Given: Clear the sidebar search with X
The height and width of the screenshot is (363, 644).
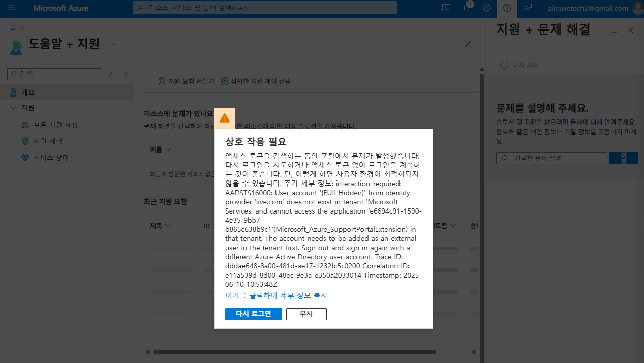Looking at the screenshot, I should (110, 74).
